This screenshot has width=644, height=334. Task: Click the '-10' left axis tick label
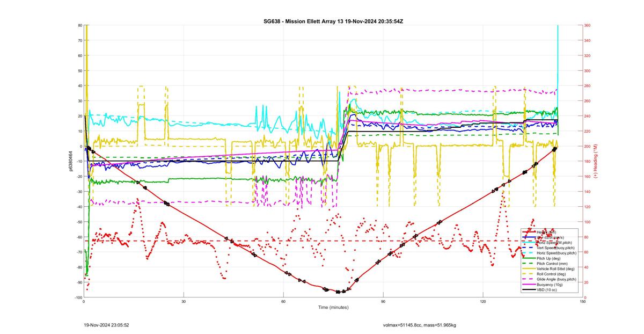pyautogui.click(x=78, y=161)
